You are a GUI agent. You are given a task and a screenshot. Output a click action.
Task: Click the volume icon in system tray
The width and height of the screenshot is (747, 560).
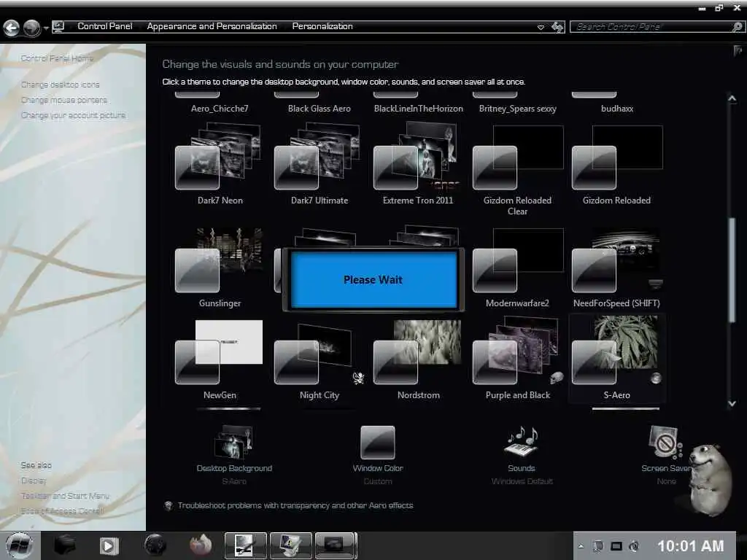[x=634, y=546]
